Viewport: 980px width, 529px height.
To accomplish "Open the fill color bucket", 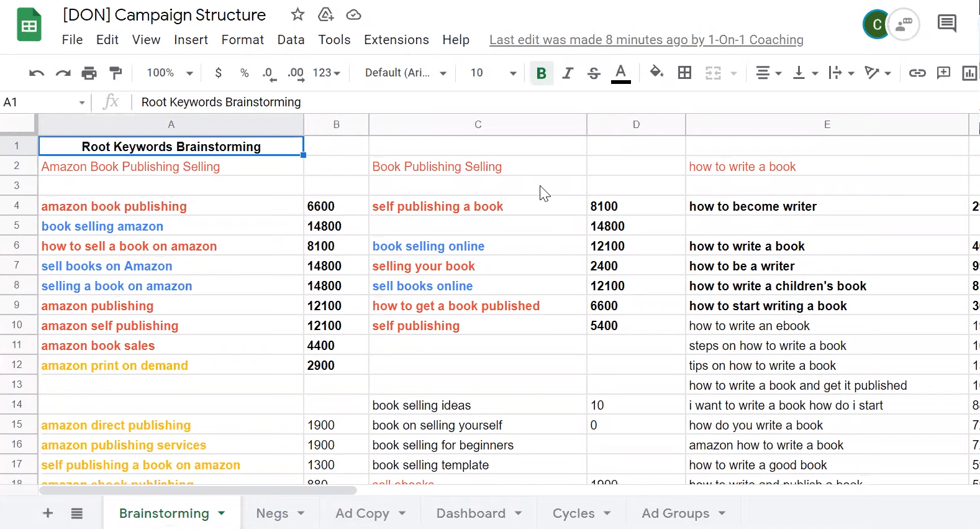I will [656, 72].
